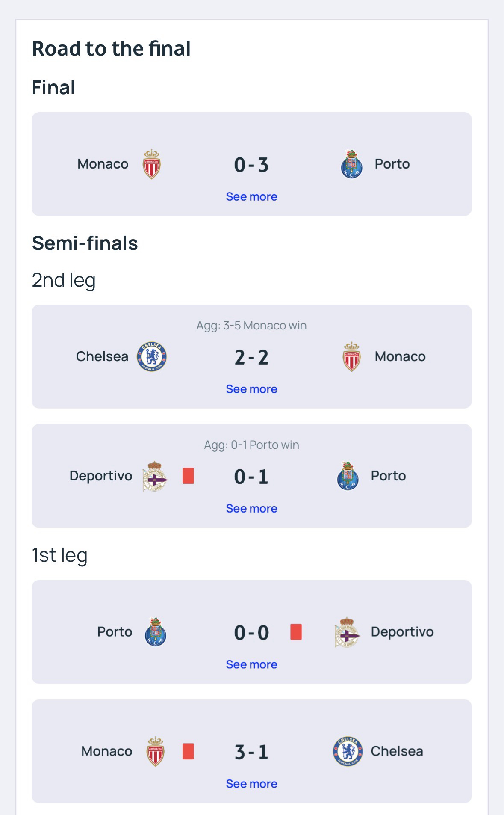This screenshot has height=815, width=504.
Task: Open See more for Chelsea 2-2 Monaco
Action: [251, 389]
